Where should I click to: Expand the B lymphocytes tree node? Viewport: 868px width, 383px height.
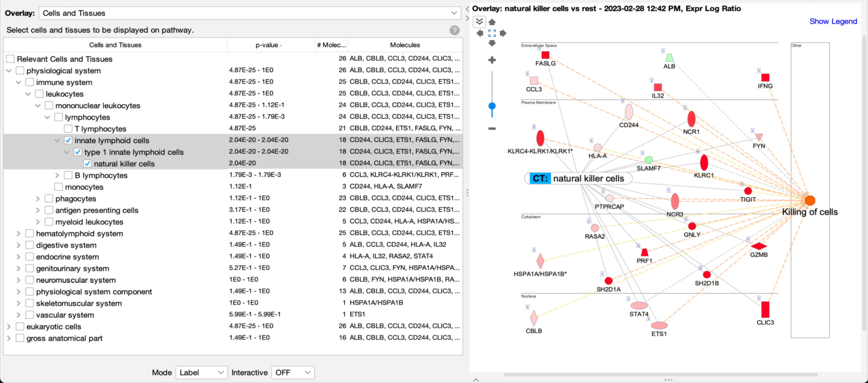pyautogui.click(x=57, y=175)
